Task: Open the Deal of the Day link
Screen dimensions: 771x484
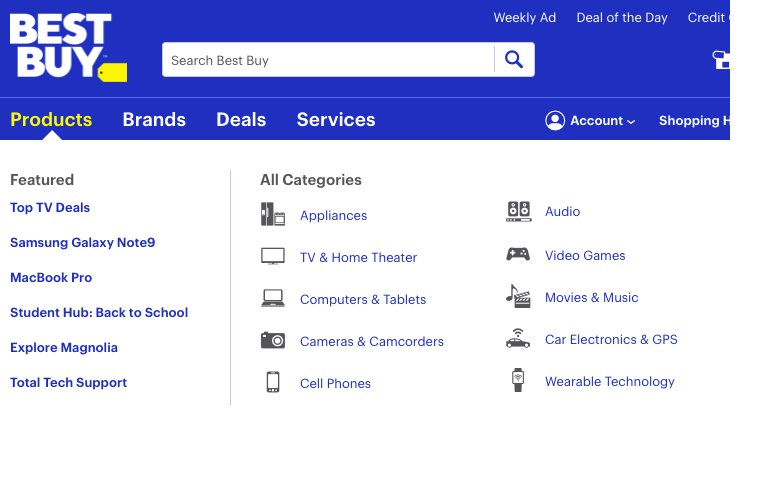Action: point(622,18)
